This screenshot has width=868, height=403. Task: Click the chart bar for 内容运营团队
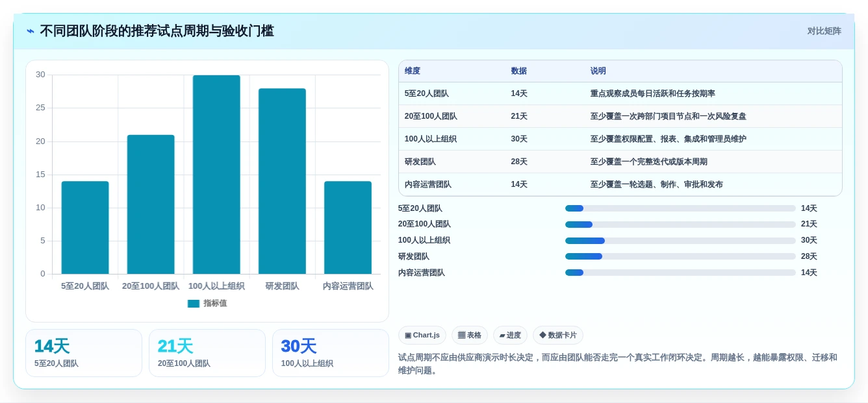348,227
